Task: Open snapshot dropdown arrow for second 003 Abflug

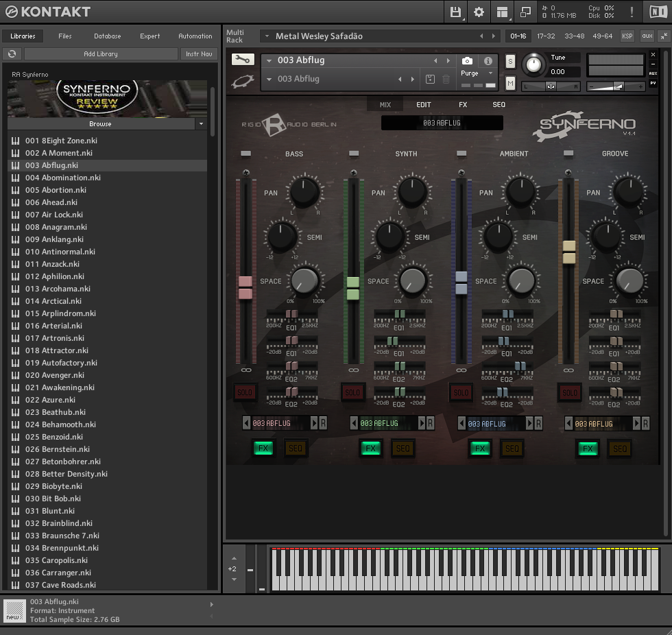Action: pyautogui.click(x=269, y=80)
